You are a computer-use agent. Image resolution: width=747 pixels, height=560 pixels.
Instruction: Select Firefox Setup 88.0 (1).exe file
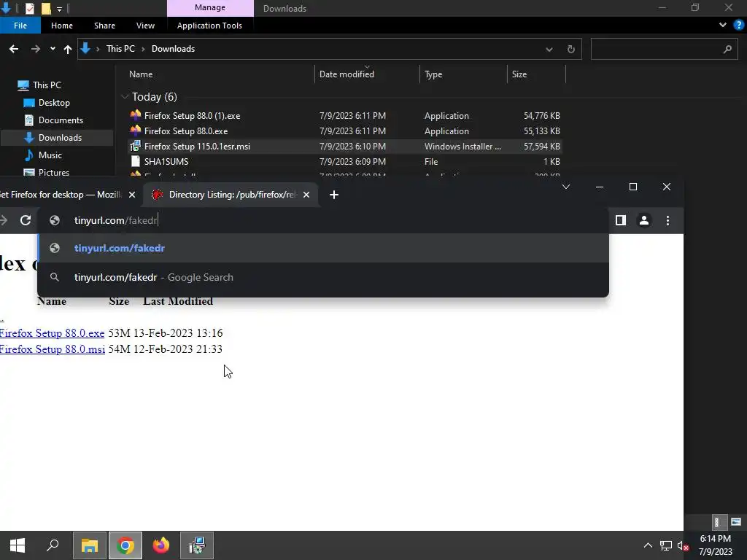tap(192, 116)
